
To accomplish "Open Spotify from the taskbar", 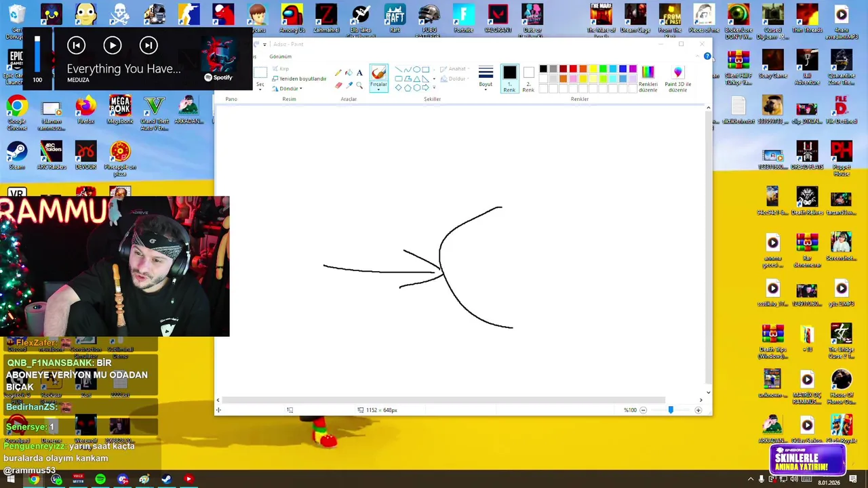I will click(100, 480).
